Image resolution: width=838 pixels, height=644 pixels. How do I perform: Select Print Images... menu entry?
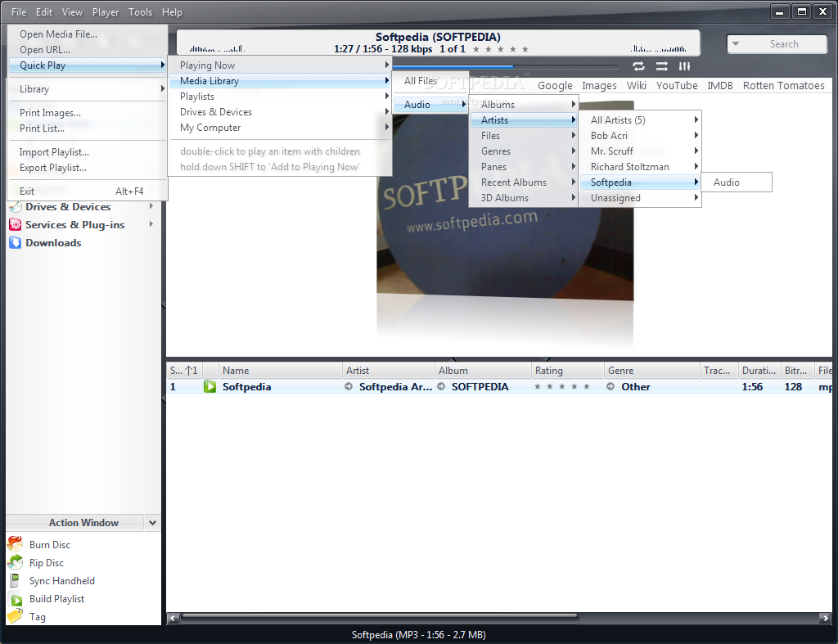click(88, 113)
